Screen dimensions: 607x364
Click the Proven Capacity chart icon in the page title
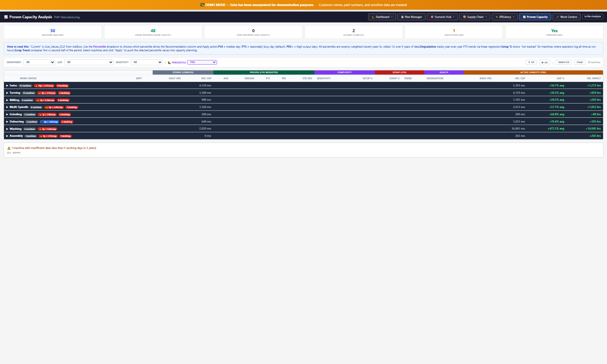point(6,17)
